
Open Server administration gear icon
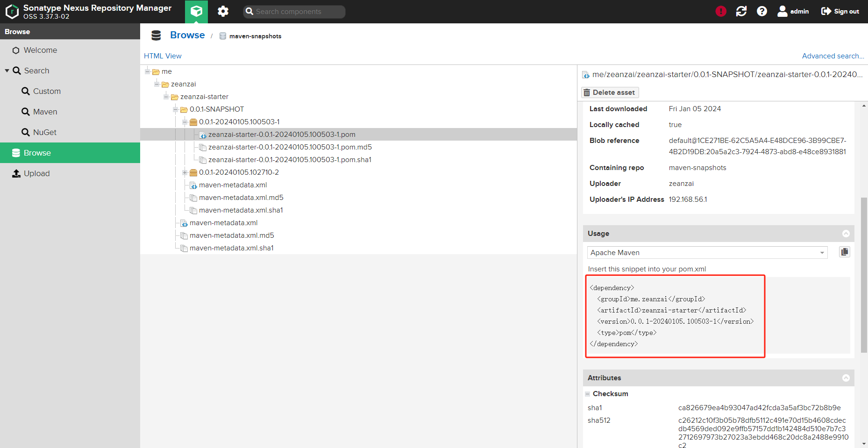(223, 11)
